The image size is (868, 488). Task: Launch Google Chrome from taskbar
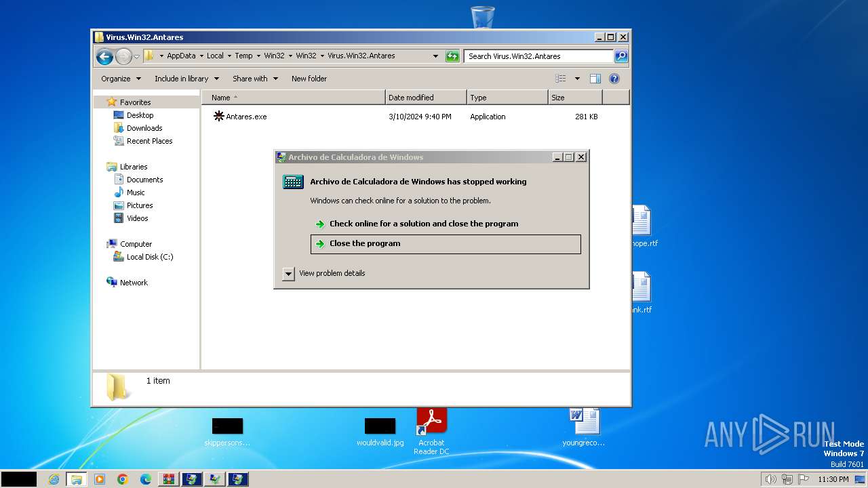point(123,479)
